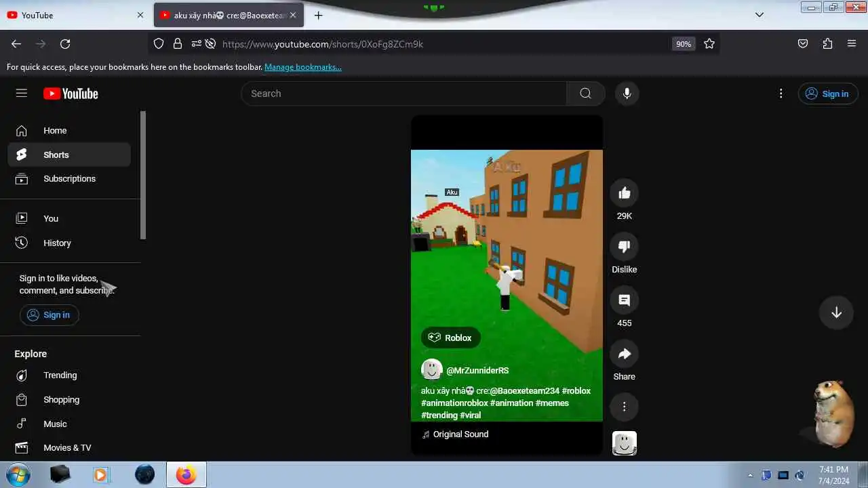
Task: Click the sidebar Sign in button
Action: point(50,315)
